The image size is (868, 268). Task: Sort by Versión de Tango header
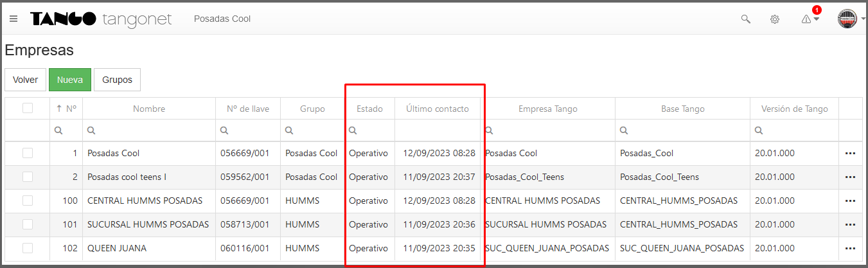[795, 109]
